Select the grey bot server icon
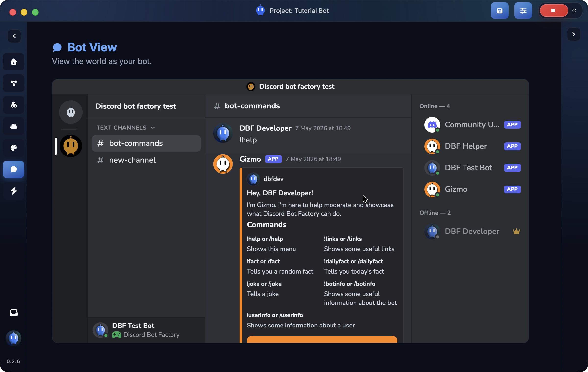588x372 pixels. coord(71,112)
